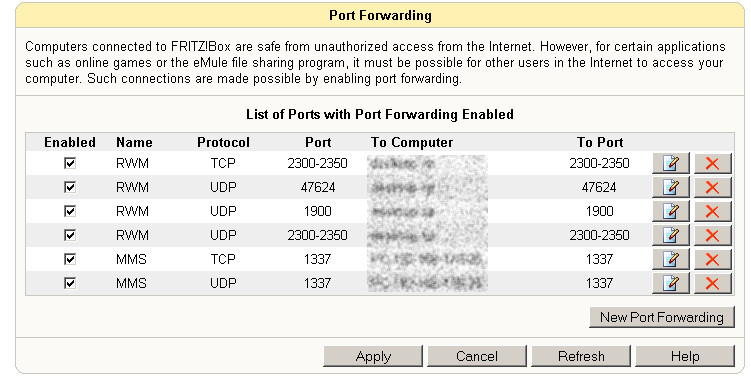
Task: Toggle Enabled checkbox for MMS TCP 1337
Action: click(x=70, y=259)
